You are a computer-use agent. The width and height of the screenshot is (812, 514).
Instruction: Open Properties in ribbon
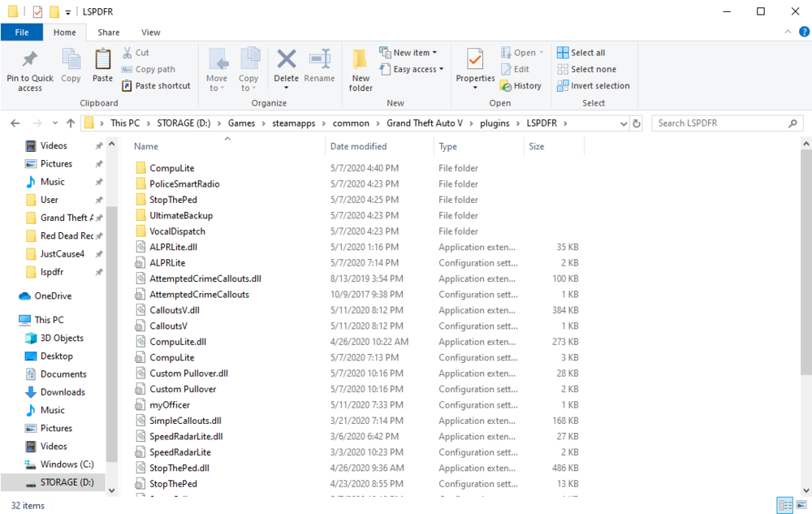coord(475,67)
